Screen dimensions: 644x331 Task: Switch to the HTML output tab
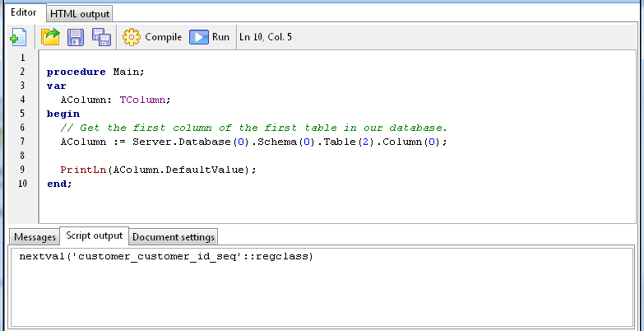80,14
